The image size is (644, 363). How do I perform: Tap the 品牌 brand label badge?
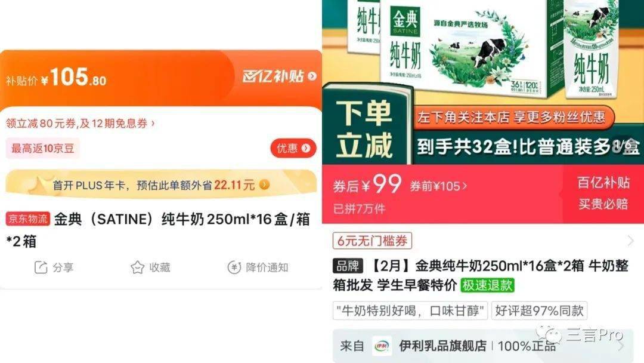point(348,266)
